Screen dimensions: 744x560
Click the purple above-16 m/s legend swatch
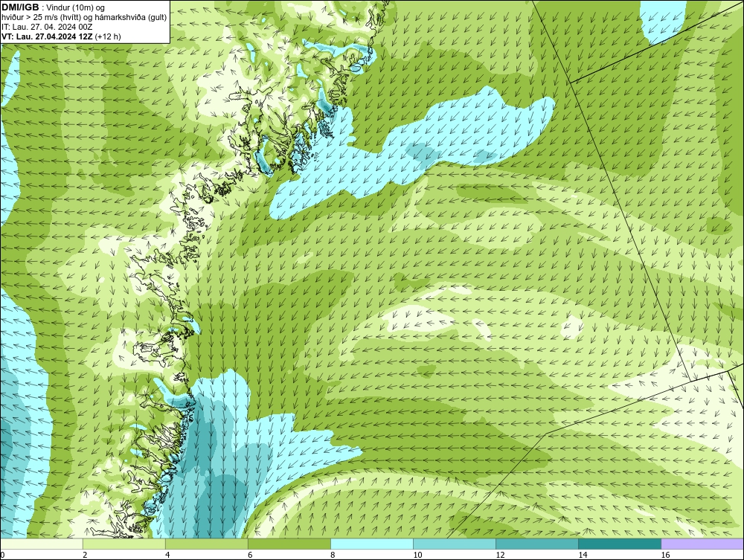pos(702,544)
